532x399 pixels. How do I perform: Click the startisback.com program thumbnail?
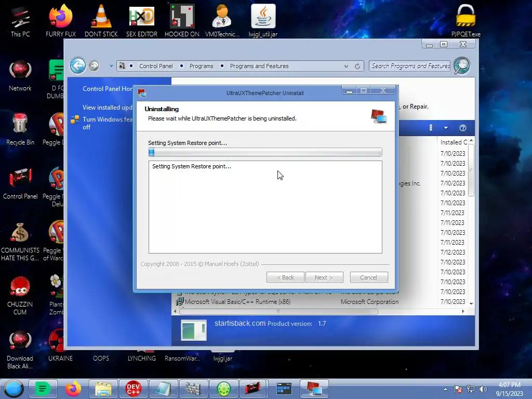(x=193, y=330)
